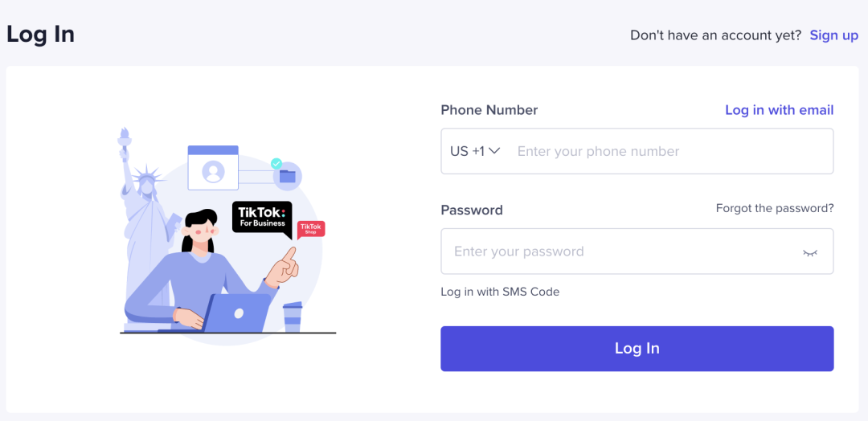
Task: Click the purple Log In button
Action: click(637, 349)
